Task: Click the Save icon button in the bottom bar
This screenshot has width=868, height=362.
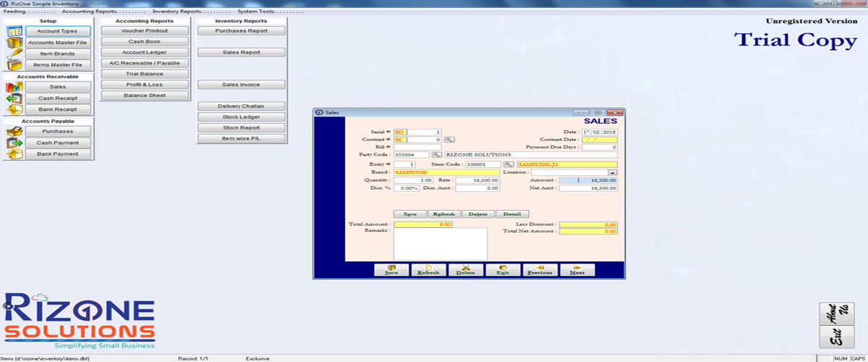Action: coord(391,269)
